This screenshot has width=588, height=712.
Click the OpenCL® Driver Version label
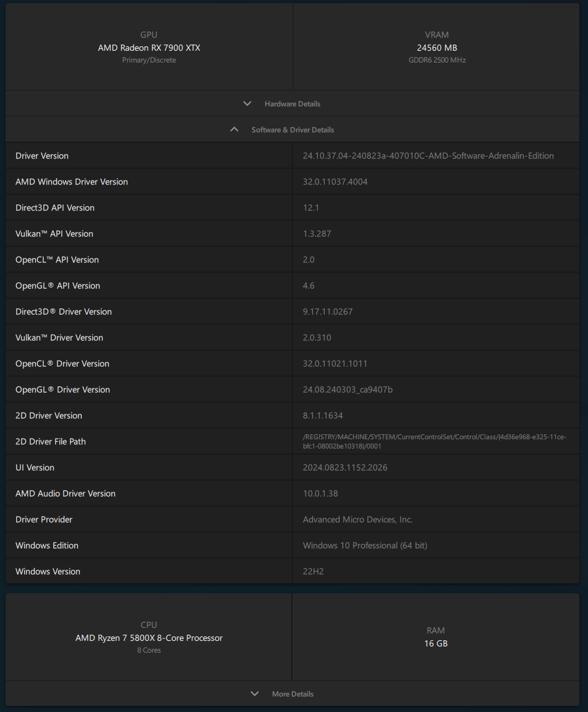point(62,363)
